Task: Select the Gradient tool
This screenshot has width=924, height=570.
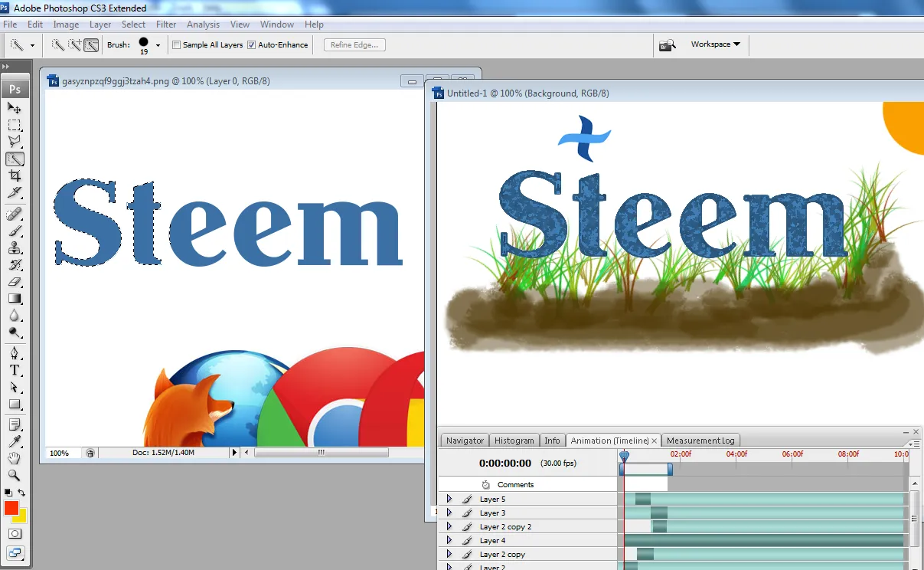Action: tap(15, 298)
